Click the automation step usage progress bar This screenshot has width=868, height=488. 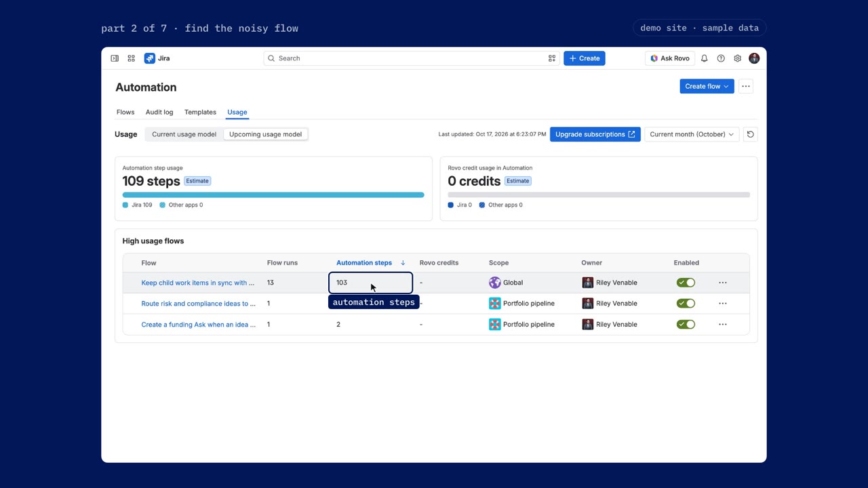(273, 195)
